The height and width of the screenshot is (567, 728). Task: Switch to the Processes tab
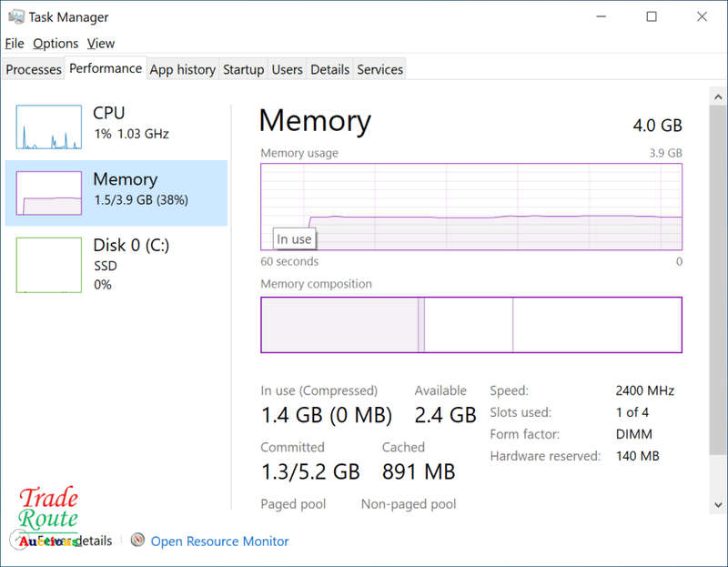tap(34, 69)
